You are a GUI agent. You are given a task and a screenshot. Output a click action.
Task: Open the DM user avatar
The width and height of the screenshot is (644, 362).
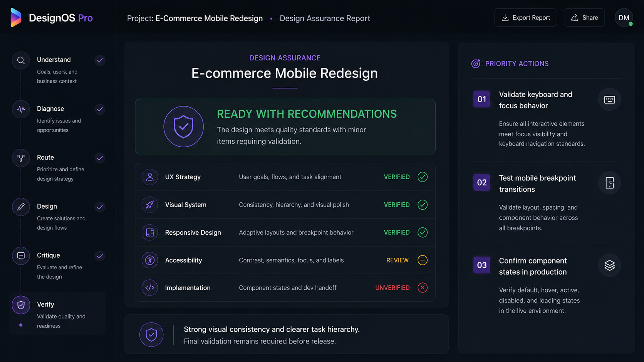coord(624,18)
